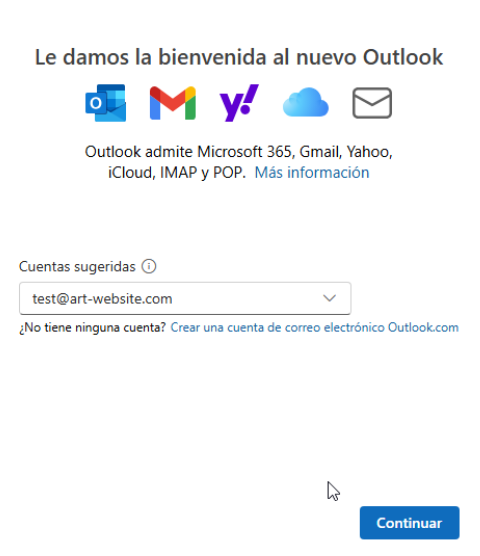This screenshot has height=556, width=480.
Task: Click the Gmail, Yahoo words in description
Action: click(346, 152)
